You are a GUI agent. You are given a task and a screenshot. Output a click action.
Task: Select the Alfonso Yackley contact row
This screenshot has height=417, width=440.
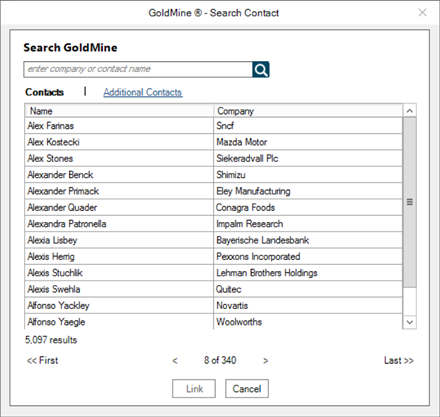[213, 305]
